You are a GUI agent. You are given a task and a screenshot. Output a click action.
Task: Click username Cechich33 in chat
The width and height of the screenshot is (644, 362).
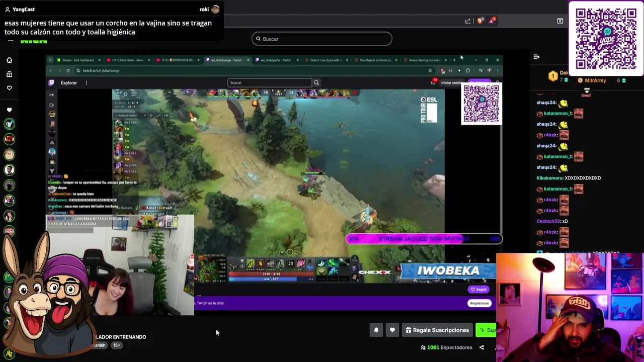coord(548,221)
